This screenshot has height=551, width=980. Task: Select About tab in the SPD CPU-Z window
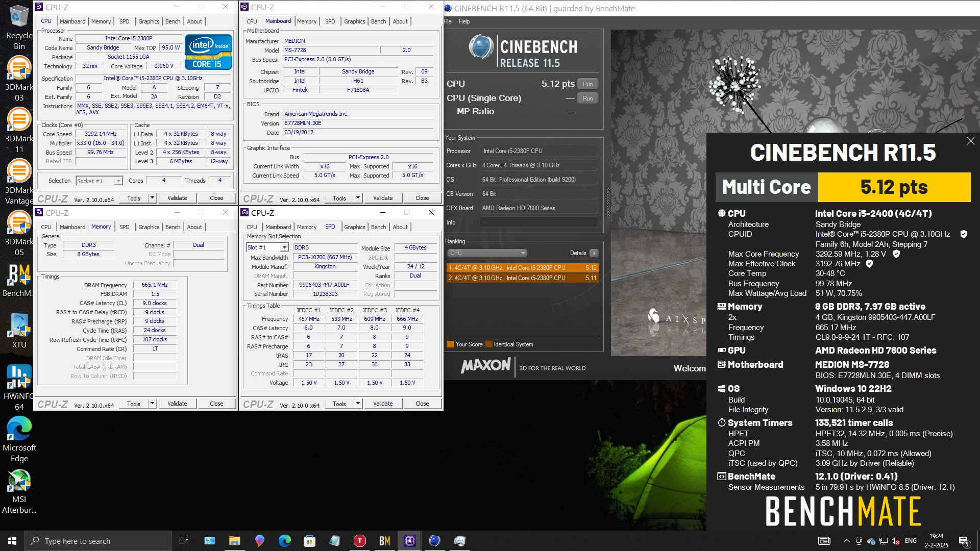click(x=400, y=227)
